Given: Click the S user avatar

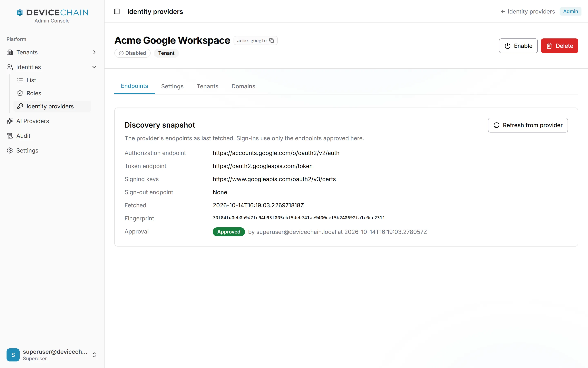Looking at the screenshot, I should coord(13,355).
